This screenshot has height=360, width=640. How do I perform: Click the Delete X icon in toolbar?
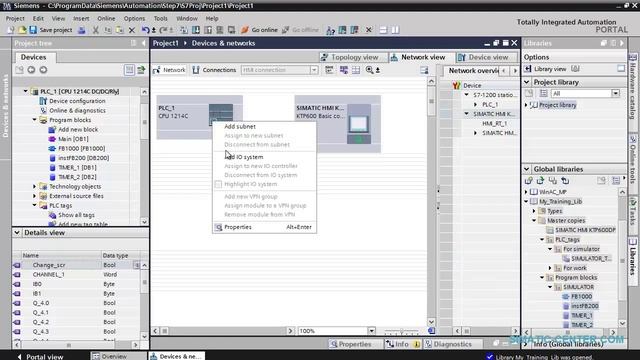click(x=131, y=30)
